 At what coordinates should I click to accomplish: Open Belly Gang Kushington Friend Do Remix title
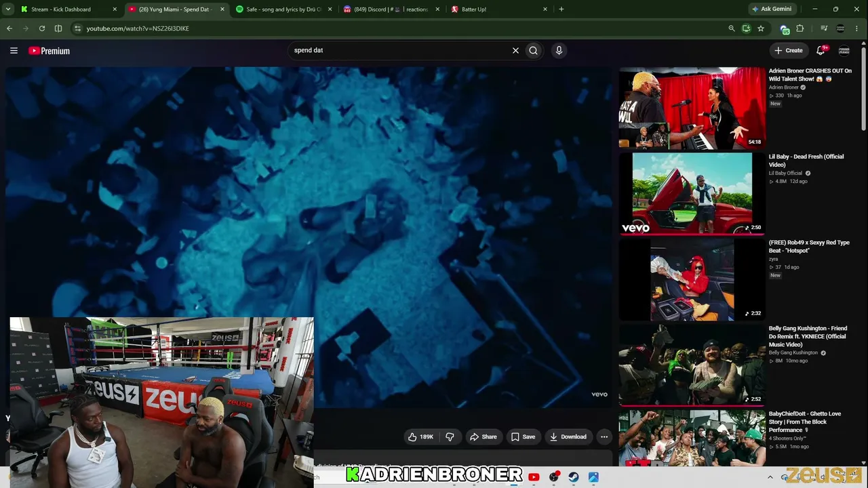click(808, 337)
